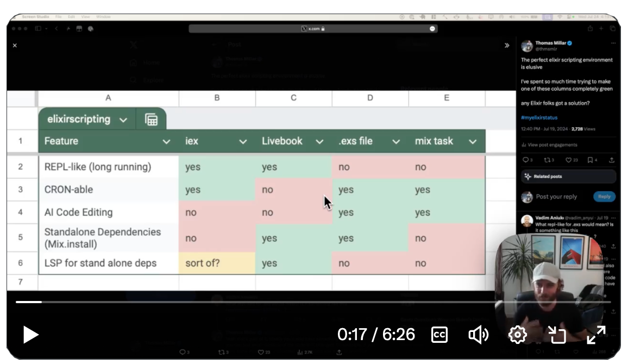Open the Window menu

click(103, 17)
